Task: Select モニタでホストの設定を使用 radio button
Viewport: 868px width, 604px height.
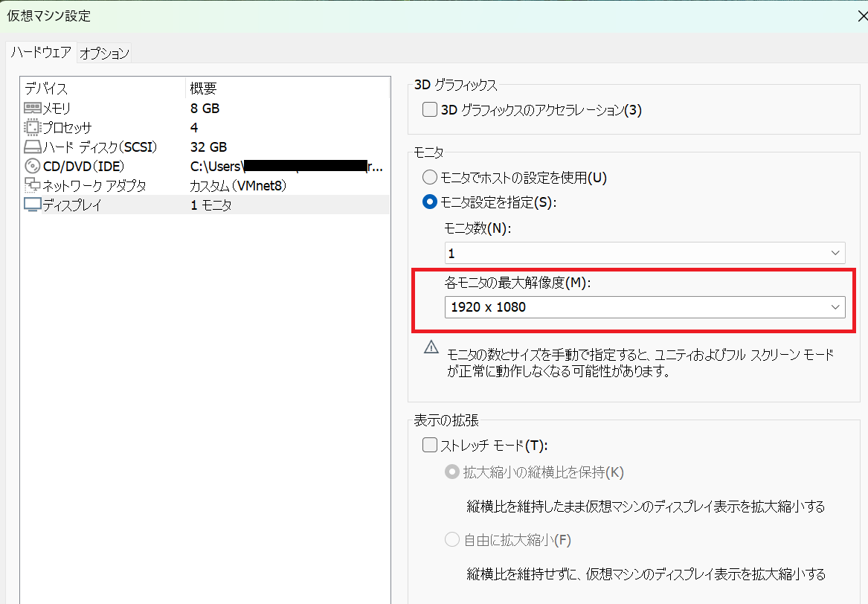Action: (429, 177)
